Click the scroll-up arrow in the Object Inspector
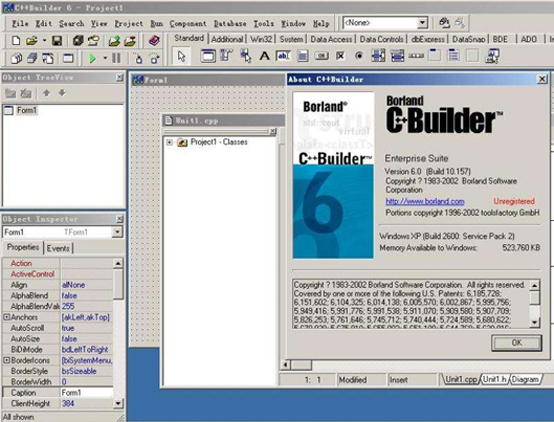The width and height of the screenshot is (554, 422). pyautogui.click(x=118, y=263)
